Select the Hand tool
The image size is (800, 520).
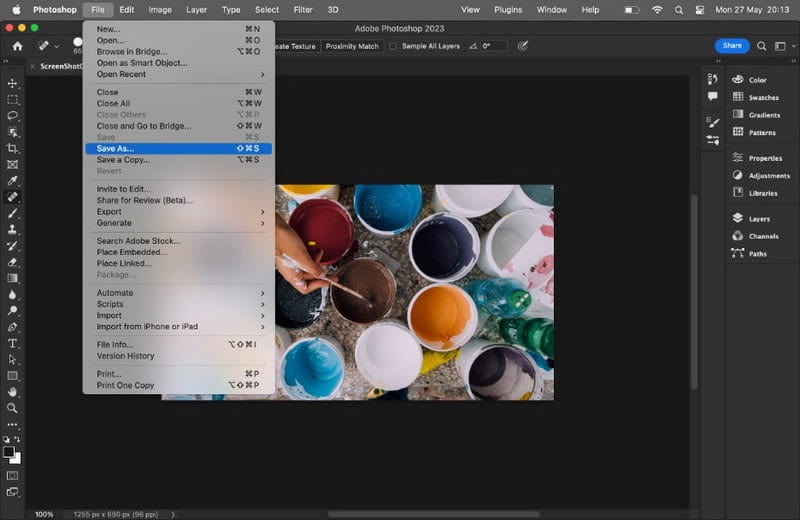12,392
